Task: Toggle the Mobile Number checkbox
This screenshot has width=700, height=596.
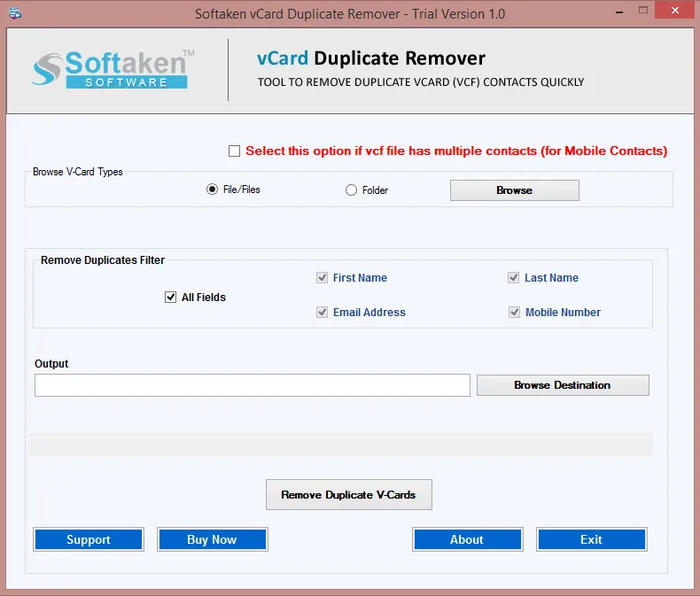Action: tap(514, 313)
